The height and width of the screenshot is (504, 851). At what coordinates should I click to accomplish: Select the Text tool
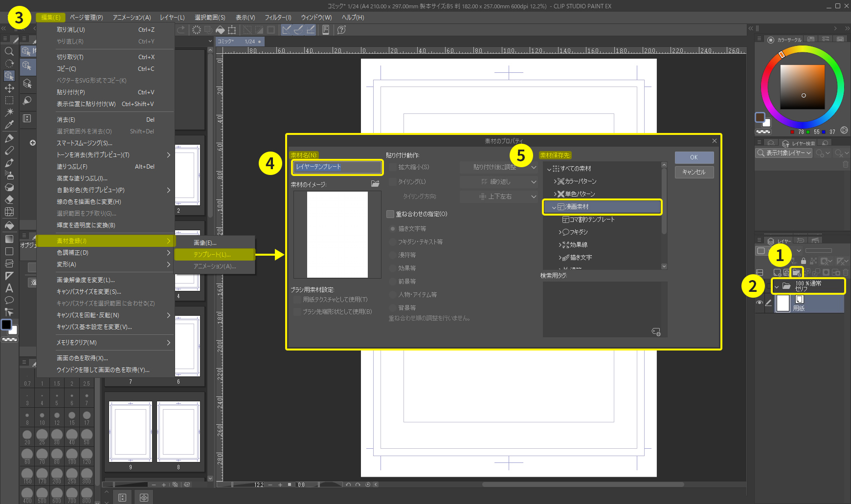pos(9,288)
